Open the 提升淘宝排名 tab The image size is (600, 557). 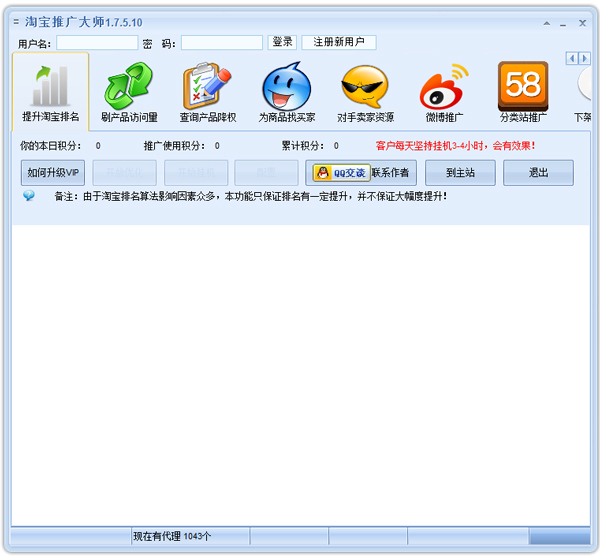point(51,92)
